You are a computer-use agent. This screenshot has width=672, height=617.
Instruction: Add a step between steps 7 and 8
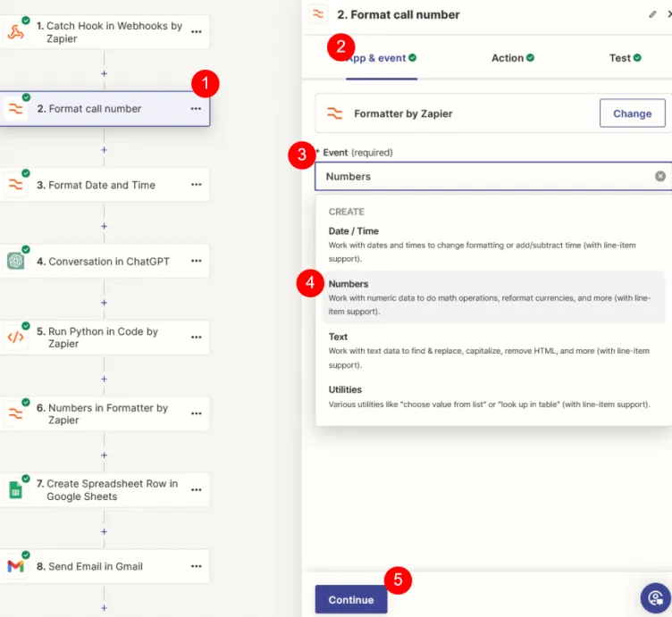(105, 531)
